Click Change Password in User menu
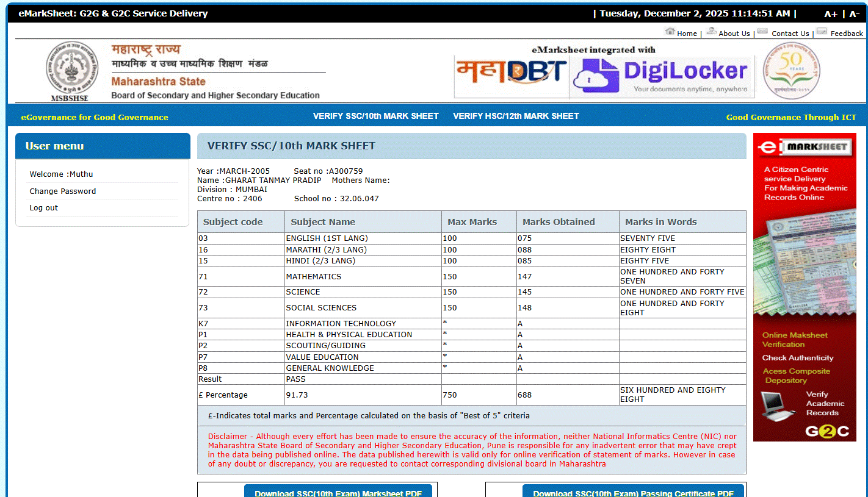 pyautogui.click(x=63, y=191)
